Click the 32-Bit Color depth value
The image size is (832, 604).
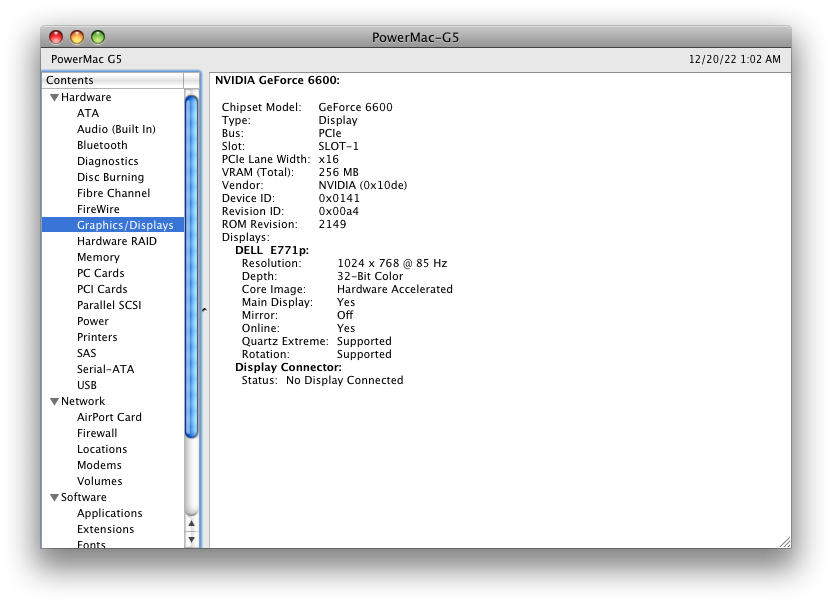[370, 276]
